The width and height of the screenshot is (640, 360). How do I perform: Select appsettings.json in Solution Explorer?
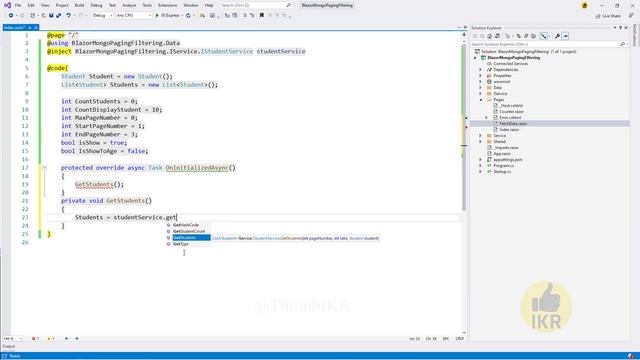[508, 160]
